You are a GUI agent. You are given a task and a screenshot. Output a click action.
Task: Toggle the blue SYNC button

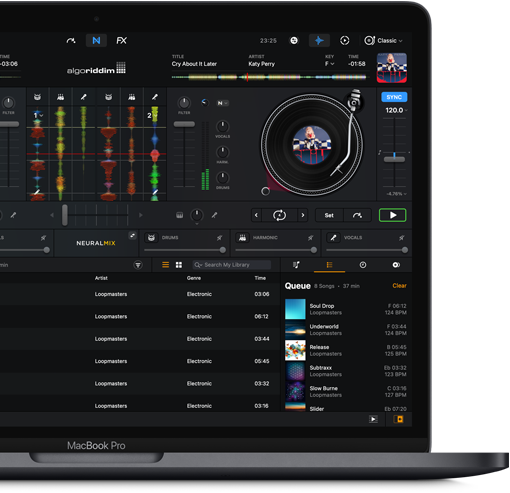[394, 97]
